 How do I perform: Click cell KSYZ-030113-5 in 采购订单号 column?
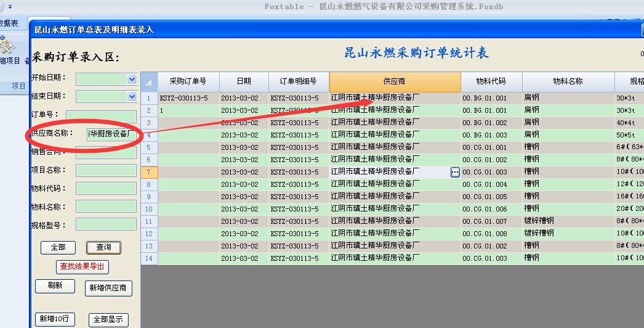188,98
